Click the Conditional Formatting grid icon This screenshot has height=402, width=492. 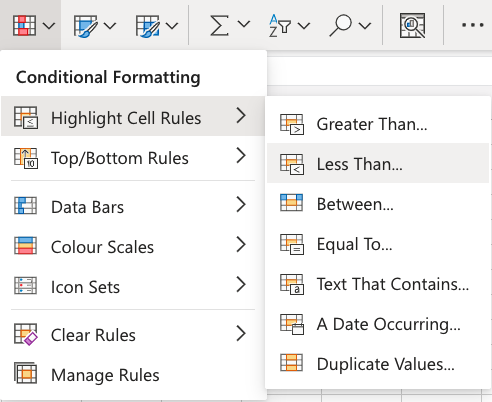click(24, 25)
